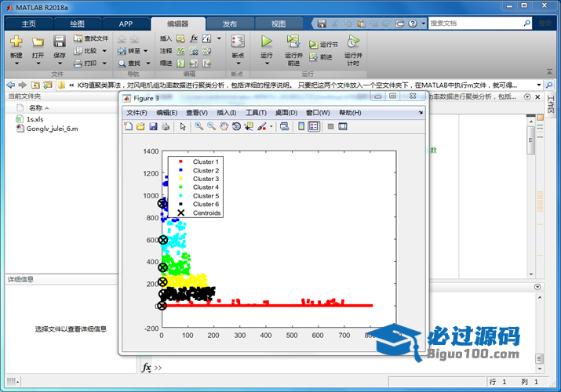The image size is (561, 392).
Task: Toggle the Insert Legend button
Action: (x=314, y=126)
